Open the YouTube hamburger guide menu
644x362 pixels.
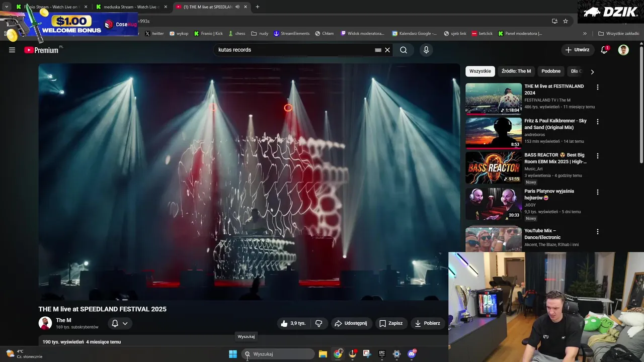pyautogui.click(x=12, y=50)
